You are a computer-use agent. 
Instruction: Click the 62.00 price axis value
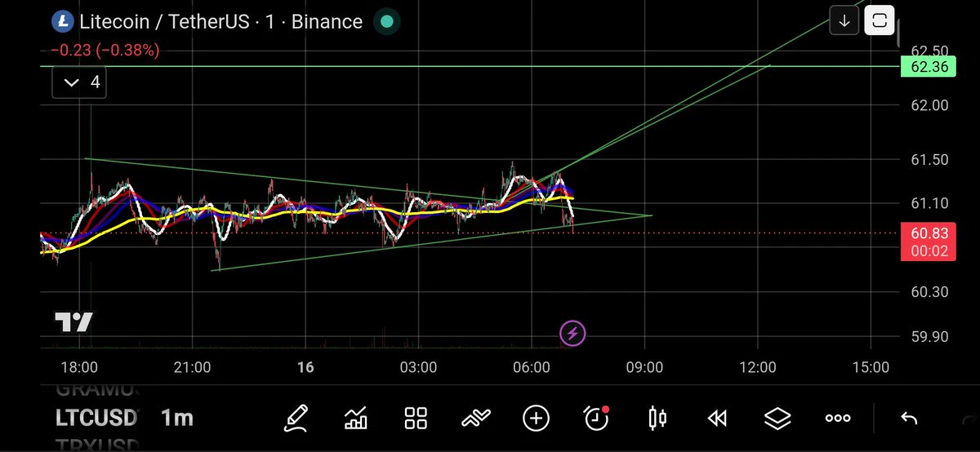click(x=929, y=105)
